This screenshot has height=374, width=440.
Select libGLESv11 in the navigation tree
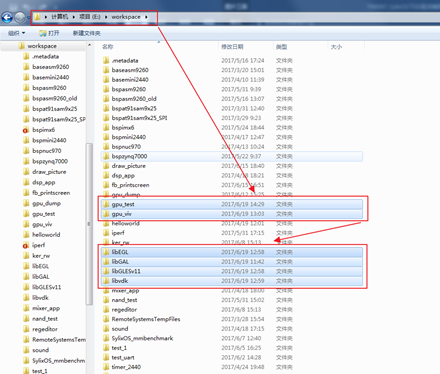point(46,287)
